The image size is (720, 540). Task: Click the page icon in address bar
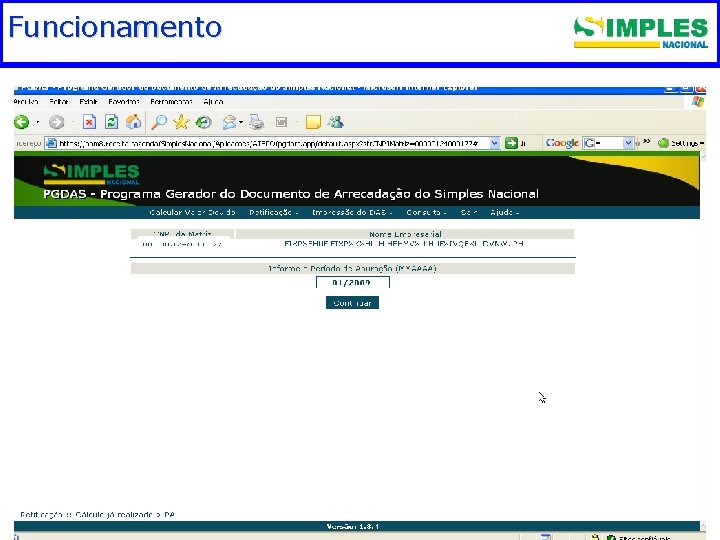[51, 143]
